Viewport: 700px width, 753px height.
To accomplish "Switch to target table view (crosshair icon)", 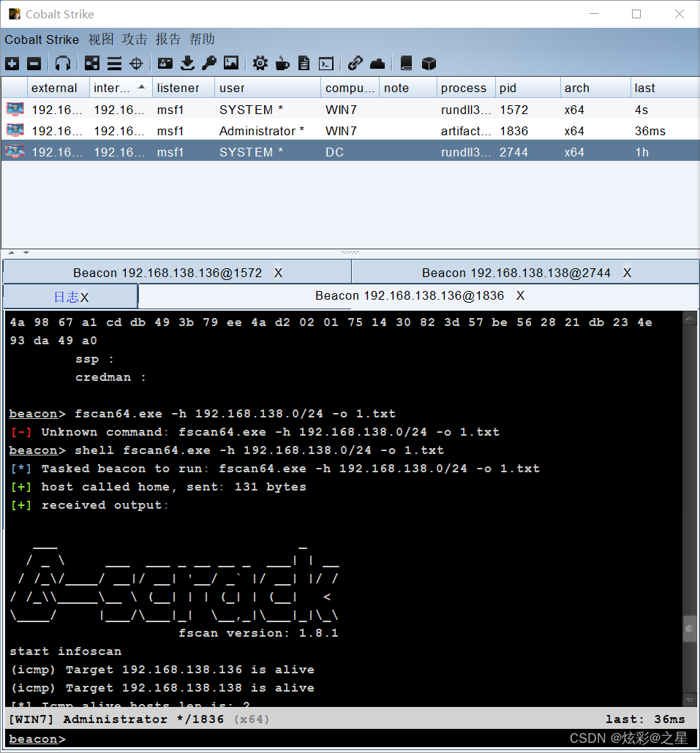I will point(137,64).
